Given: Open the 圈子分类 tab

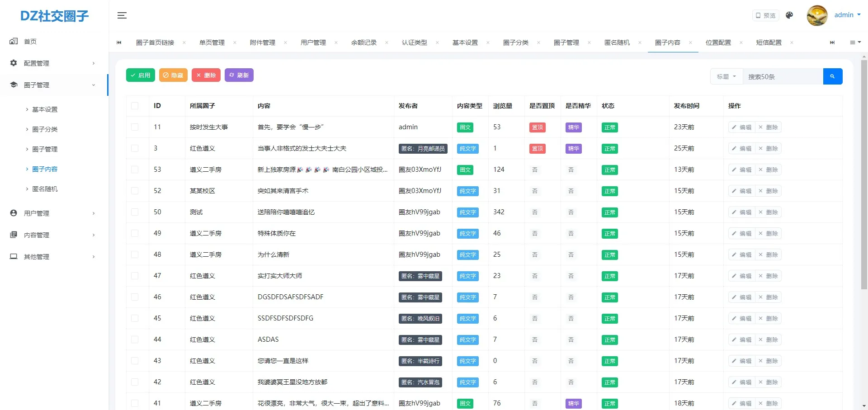Looking at the screenshot, I should [517, 42].
